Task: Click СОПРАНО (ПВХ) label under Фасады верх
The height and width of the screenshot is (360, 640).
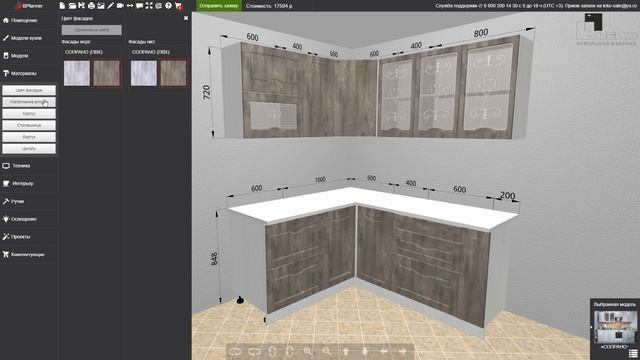Action: 84,52
